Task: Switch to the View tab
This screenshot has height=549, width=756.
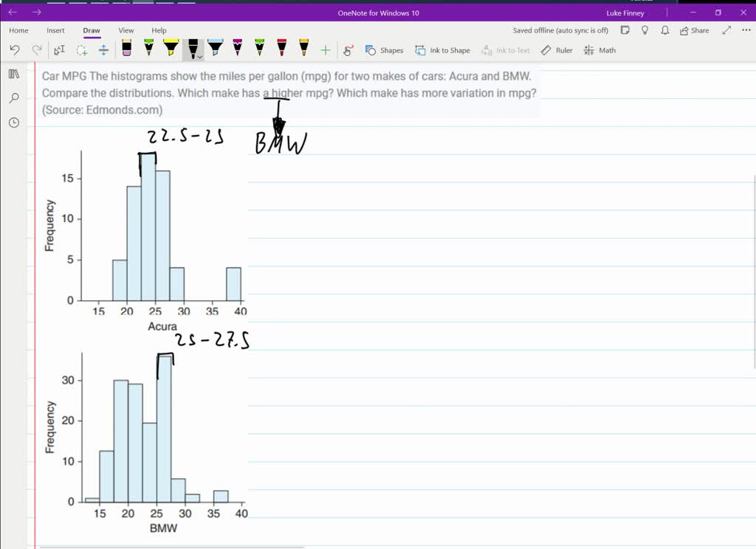Action: pyautogui.click(x=126, y=30)
